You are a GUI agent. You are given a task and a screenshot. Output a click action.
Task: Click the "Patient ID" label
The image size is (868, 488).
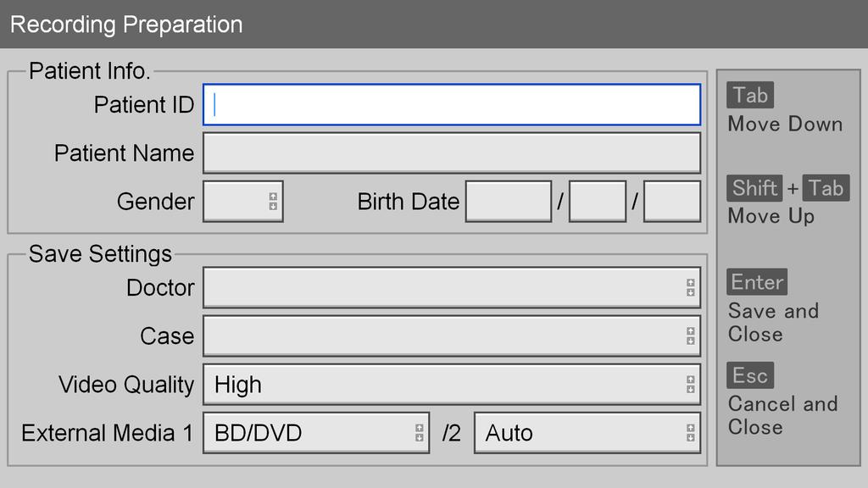[144, 104]
